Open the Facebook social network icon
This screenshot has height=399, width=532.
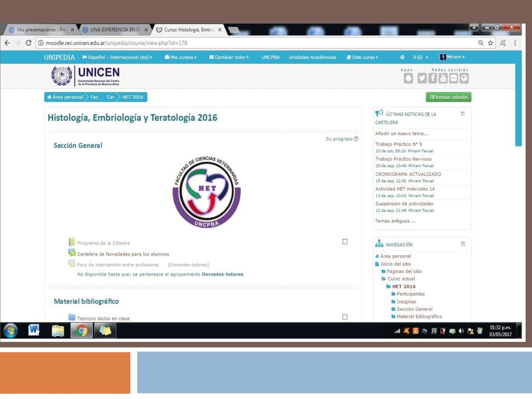coord(433,78)
